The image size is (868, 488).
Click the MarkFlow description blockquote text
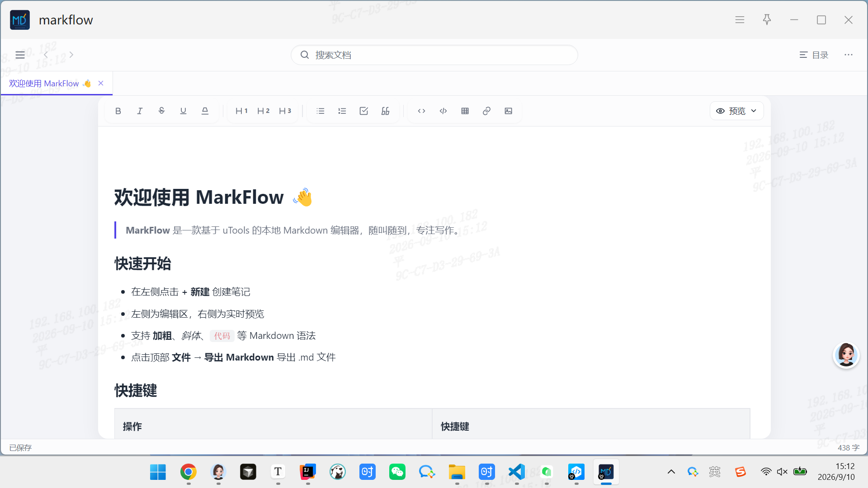294,230
